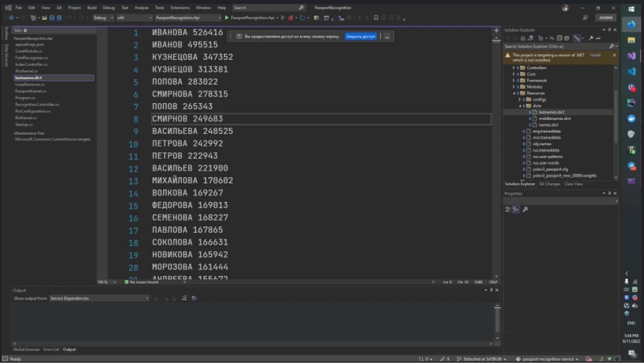This screenshot has width=644, height=363.
Task: Click the Save All toolbar icon
Action: click(x=59, y=18)
